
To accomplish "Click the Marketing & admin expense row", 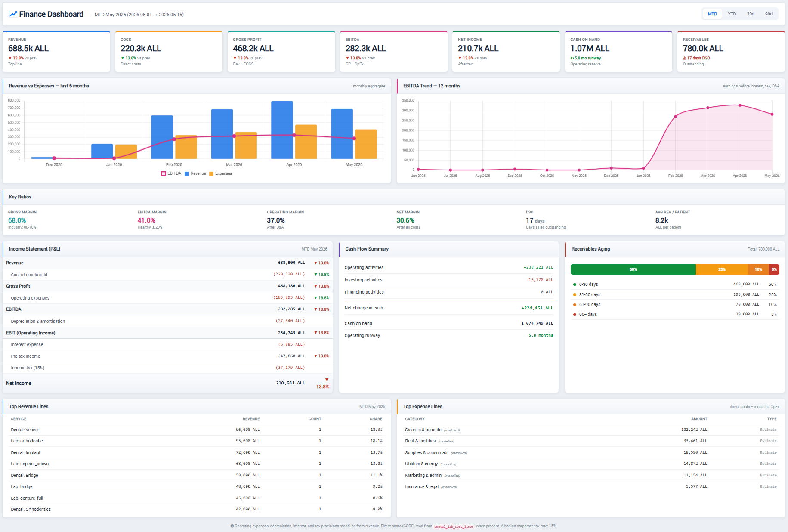I will pyautogui.click(x=591, y=475).
